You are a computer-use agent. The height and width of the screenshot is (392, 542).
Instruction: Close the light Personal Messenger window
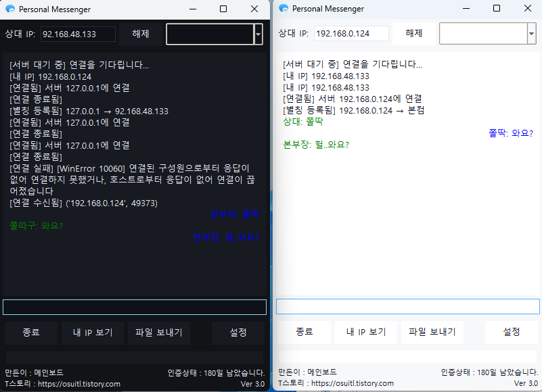tap(528, 8)
